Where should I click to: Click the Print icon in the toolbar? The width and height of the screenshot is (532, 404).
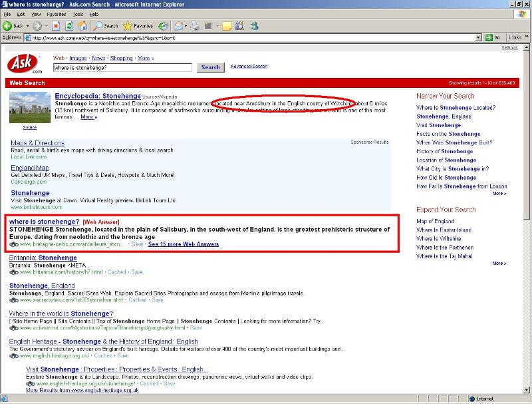click(196, 26)
